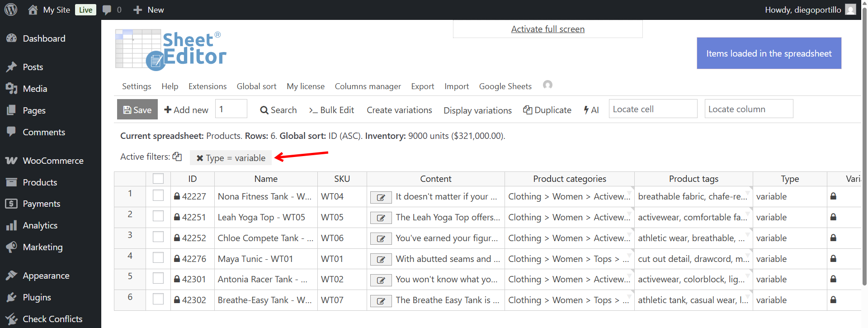
Task: Open WooCommerce in the sidebar
Action: point(53,161)
